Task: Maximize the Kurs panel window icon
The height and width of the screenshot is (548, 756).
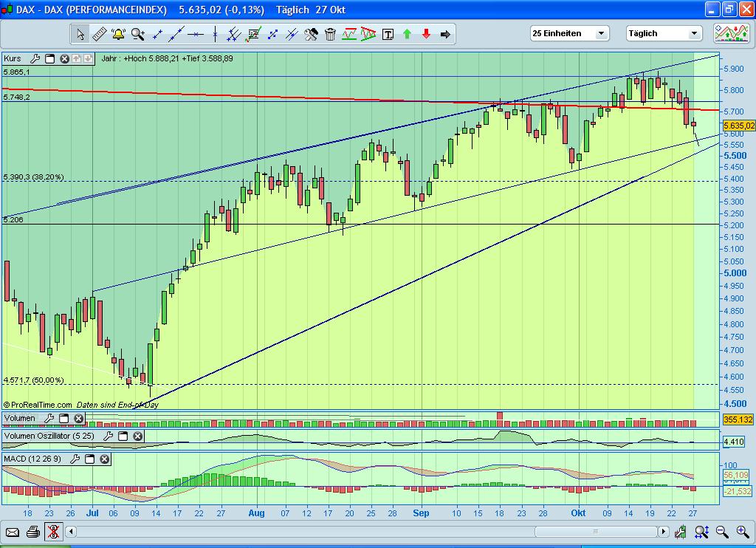Action: click(x=49, y=59)
